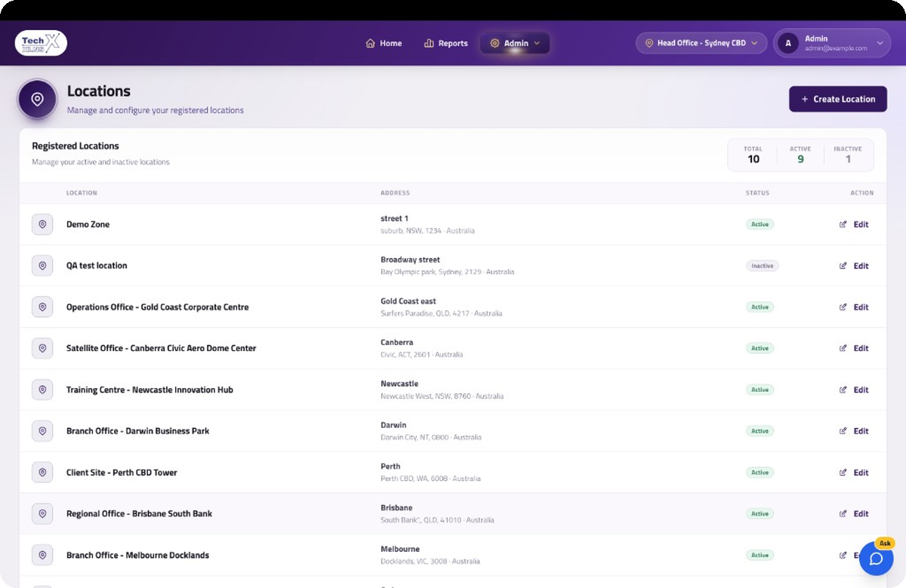Edit the Canberra Civic Aero Dome Center location

point(854,348)
